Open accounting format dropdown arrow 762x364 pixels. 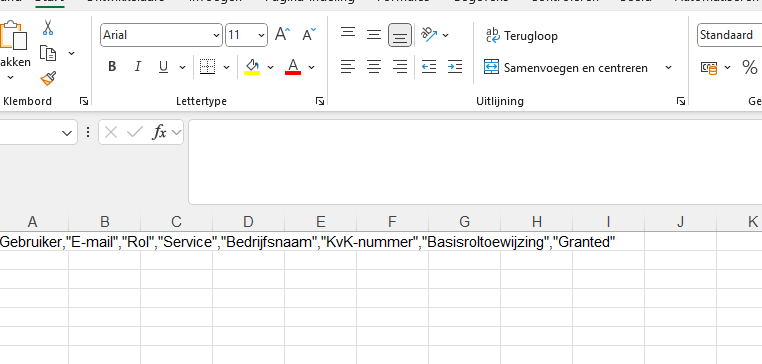click(x=727, y=68)
